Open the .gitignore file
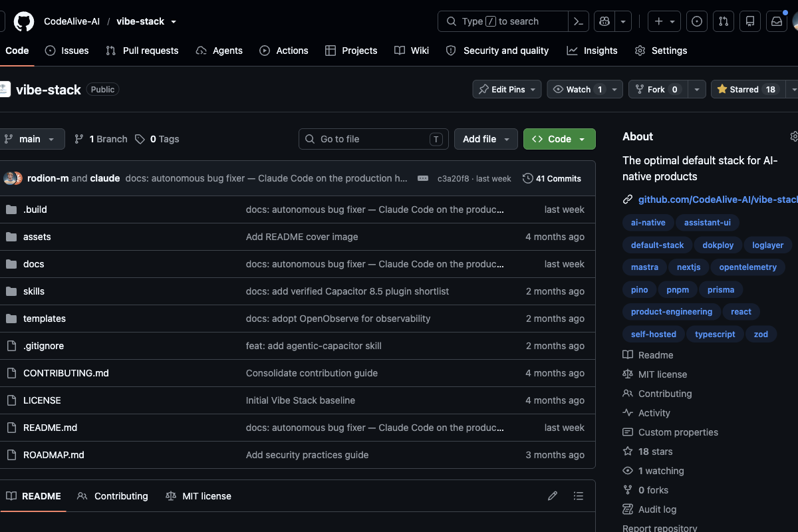This screenshot has height=532, width=798. click(44, 346)
